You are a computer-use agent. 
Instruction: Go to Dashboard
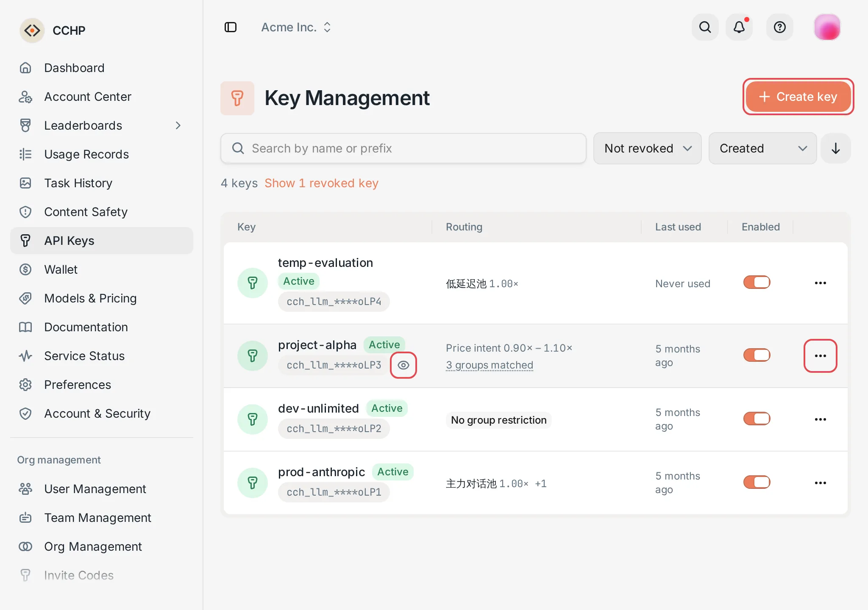pyautogui.click(x=102, y=68)
